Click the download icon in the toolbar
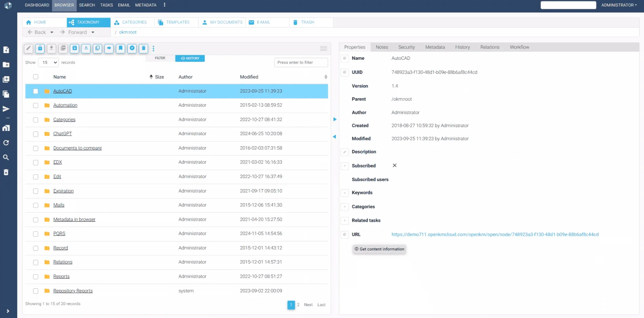Image resolution: width=644 pixels, height=318 pixels. coord(51,48)
